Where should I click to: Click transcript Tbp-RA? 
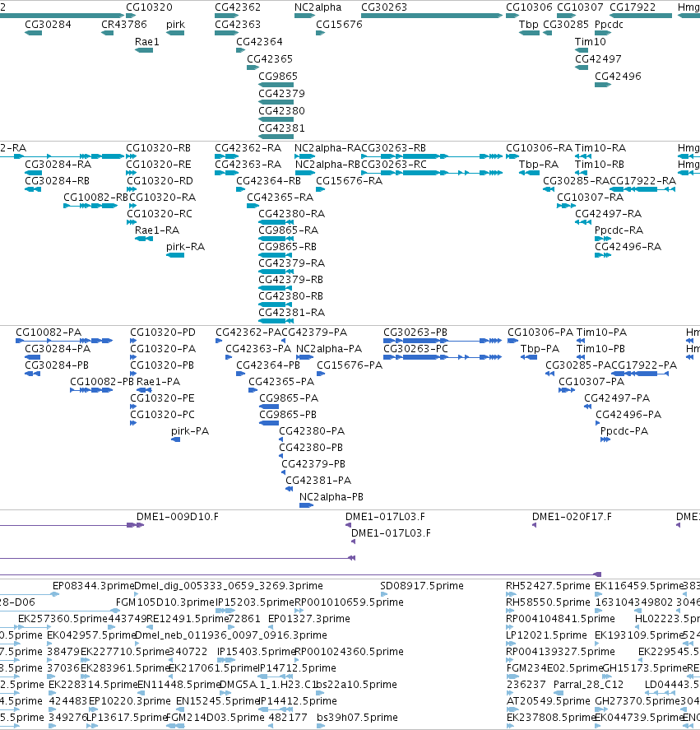click(x=539, y=165)
